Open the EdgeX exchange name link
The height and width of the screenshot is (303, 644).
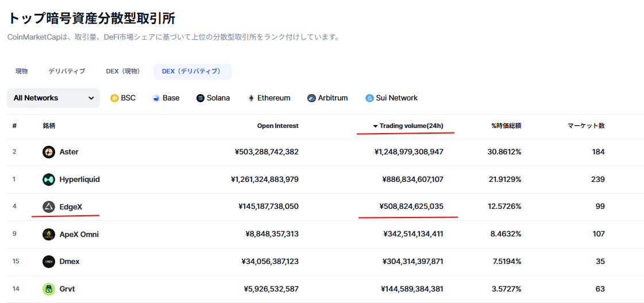pyautogui.click(x=71, y=207)
